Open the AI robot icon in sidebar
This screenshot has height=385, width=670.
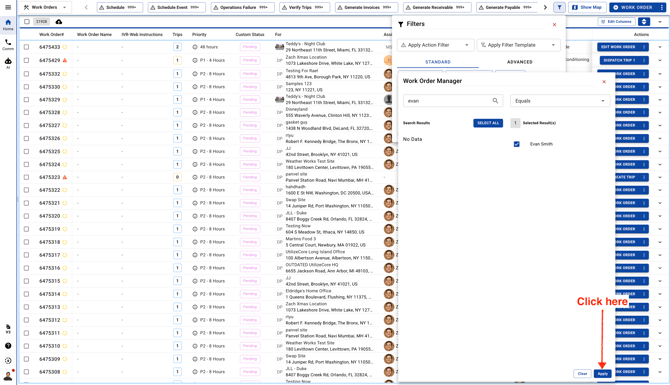8,63
